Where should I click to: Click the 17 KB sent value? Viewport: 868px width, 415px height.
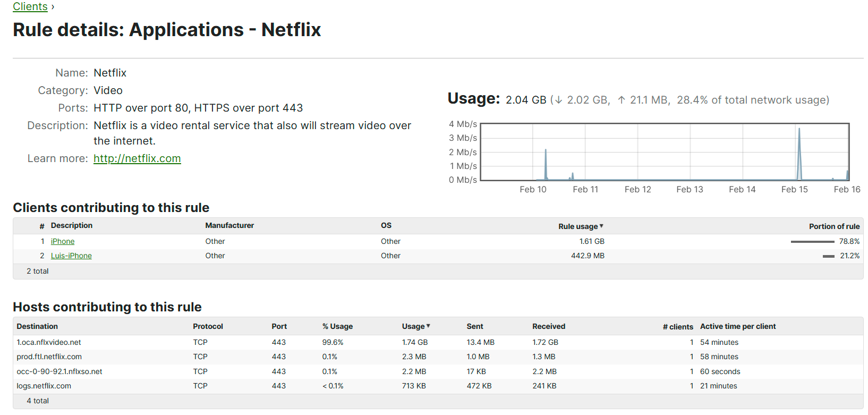click(x=476, y=371)
